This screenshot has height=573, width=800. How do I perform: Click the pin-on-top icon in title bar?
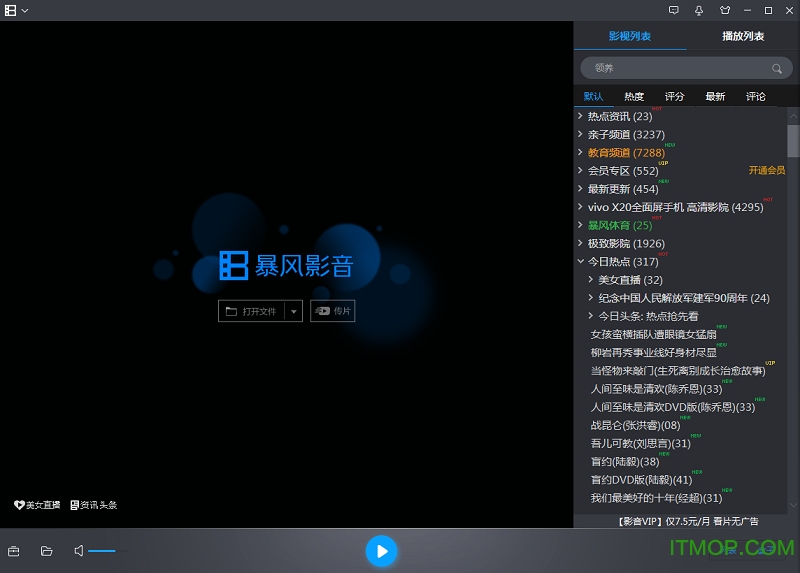[x=699, y=10]
